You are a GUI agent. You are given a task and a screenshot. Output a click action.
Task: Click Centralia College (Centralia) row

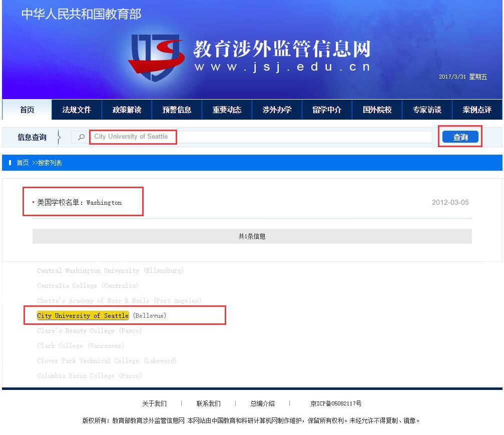click(x=88, y=285)
